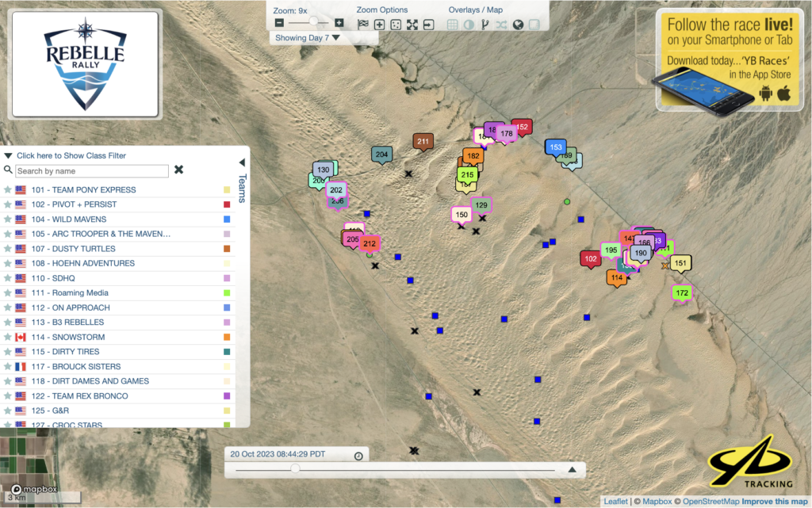The width and height of the screenshot is (812, 508).
Task: Click the Improve this map link
Action: click(x=776, y=501)
